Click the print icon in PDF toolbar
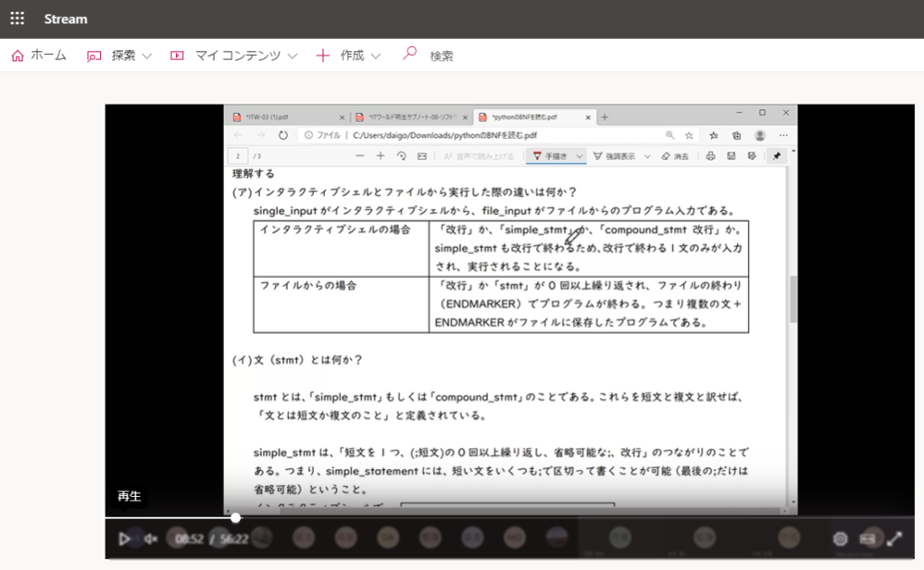This screenshot has width=924, height=570. click(x=710, y=156)
